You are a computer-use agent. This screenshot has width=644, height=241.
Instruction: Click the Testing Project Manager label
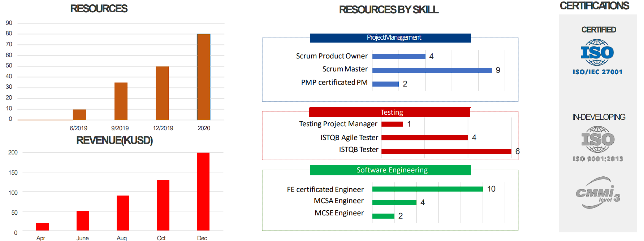tap(338, 124)
